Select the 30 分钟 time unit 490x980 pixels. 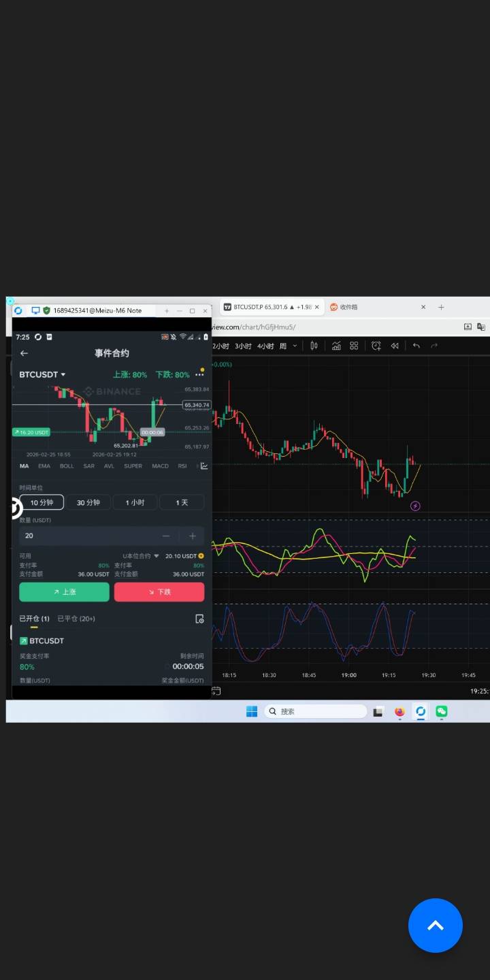click(88, 502)
